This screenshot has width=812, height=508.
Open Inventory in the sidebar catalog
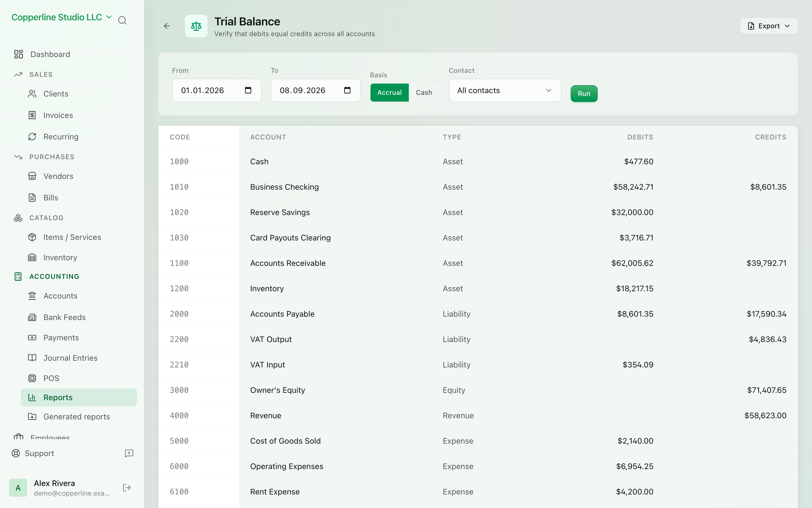[79, 257]
